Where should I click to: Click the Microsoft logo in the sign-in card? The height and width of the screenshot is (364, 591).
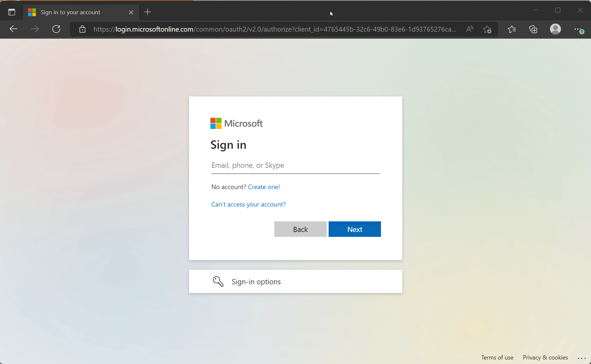[236, 123]
